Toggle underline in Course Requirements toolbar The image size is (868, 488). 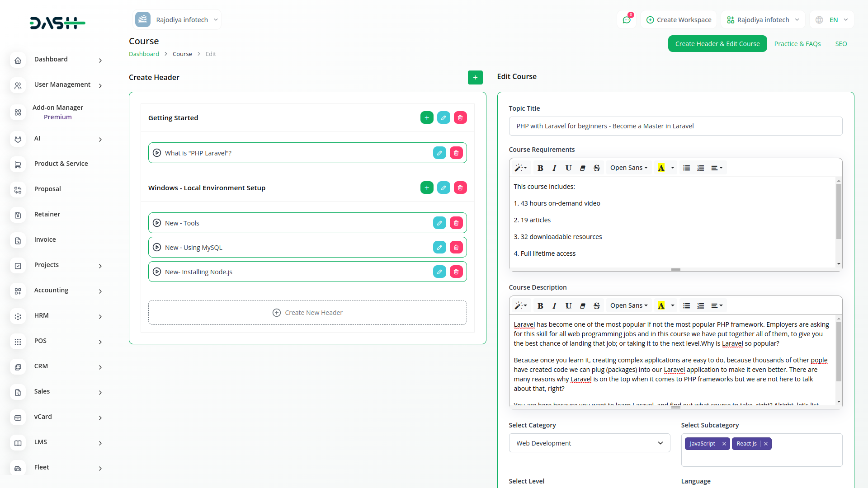(568, 168)
